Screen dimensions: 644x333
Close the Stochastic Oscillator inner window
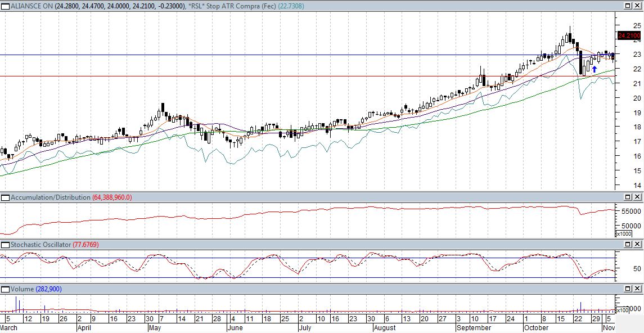638,245
